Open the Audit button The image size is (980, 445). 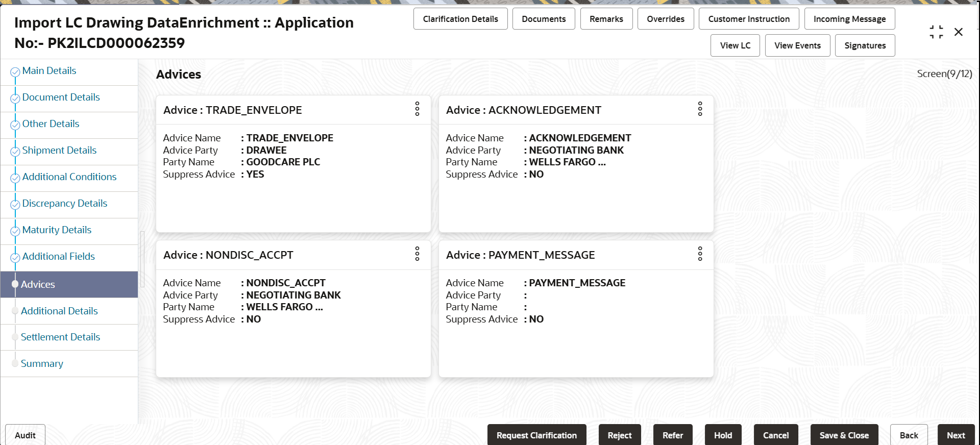(x=25, y=435)
